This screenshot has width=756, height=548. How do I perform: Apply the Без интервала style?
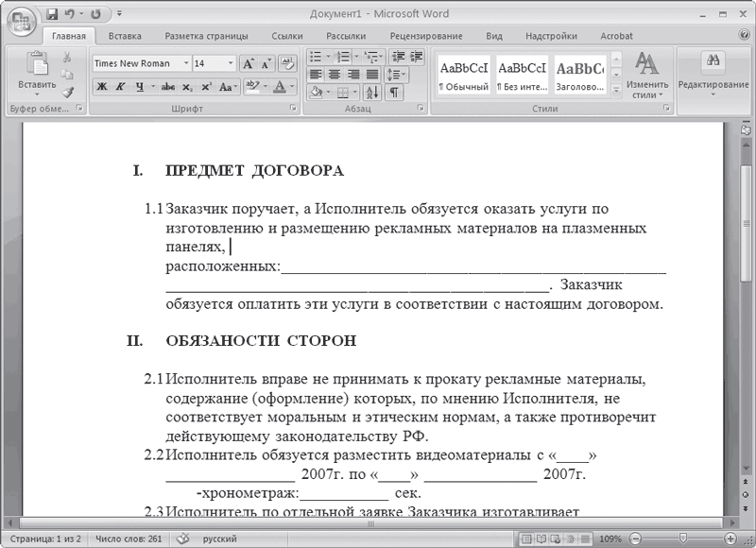point(523,75)
